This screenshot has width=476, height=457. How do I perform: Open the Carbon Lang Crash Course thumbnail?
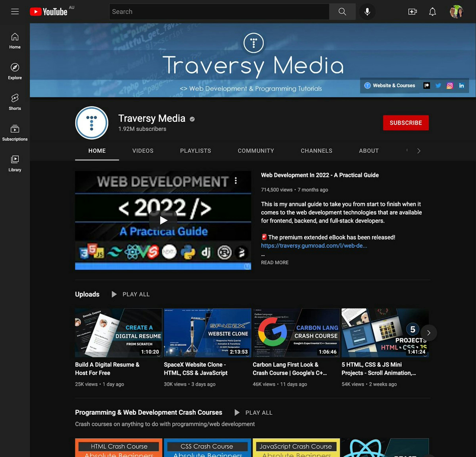[x=296, y=333]
